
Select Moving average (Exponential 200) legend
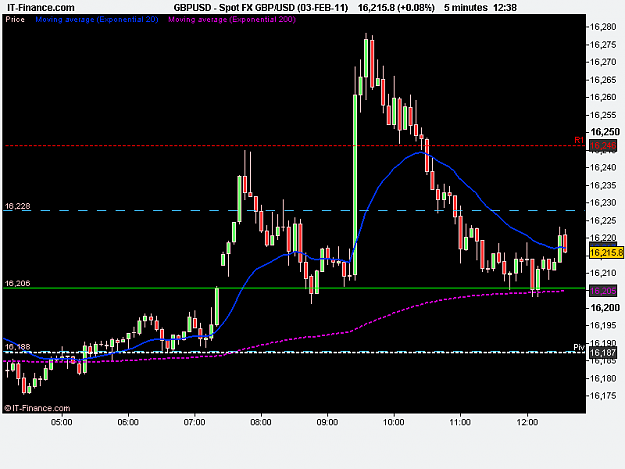click(x=232, y=19)
